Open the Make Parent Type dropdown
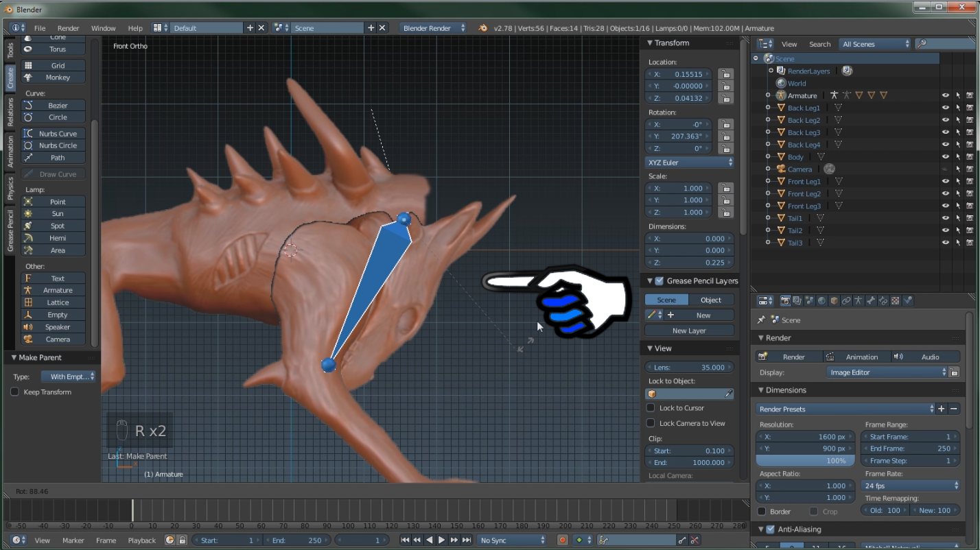 [x=68, y=376]
